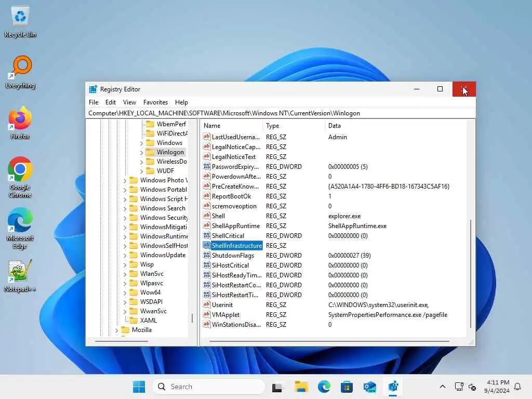Click the Mozilla folder icon in the tree
This screenshot has width=532, height=399.
coord(125,330)
